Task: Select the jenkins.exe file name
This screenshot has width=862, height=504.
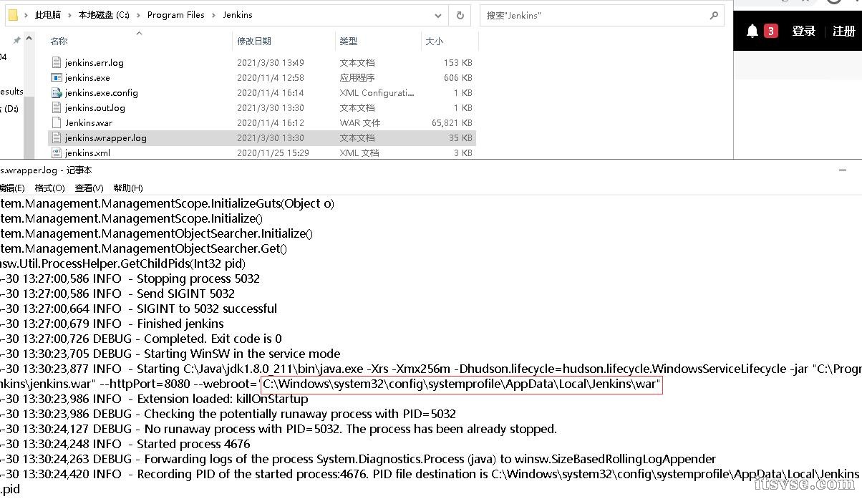Action: pos(87,77)
